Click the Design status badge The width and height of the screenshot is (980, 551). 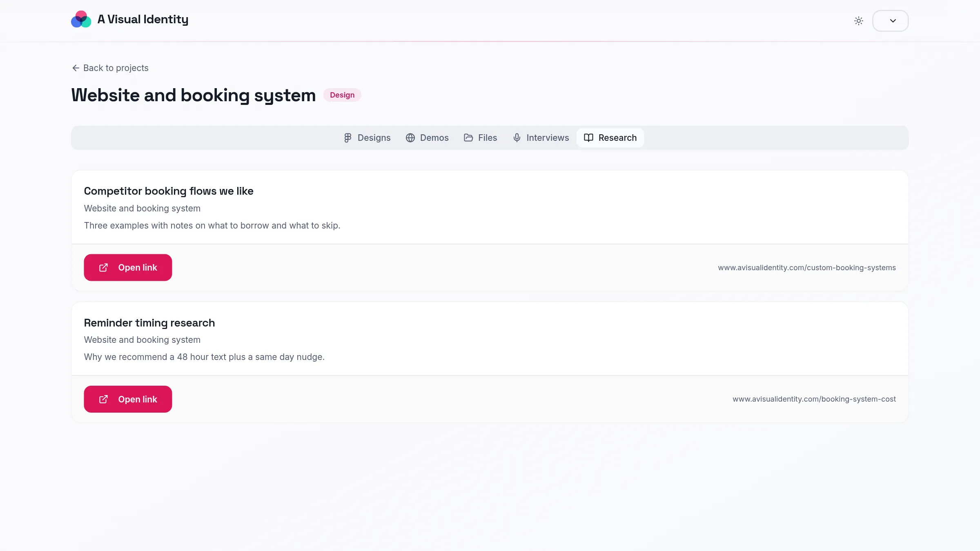click(x=342, y=95)
